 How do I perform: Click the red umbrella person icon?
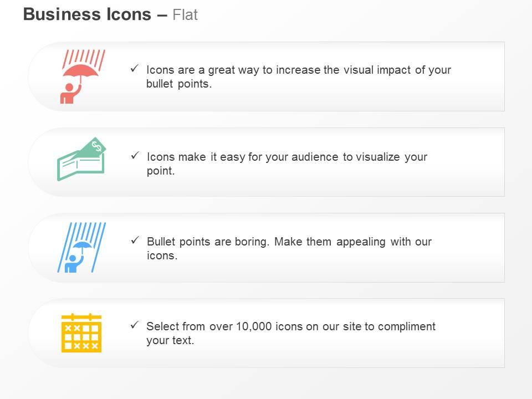coord(83,76)
